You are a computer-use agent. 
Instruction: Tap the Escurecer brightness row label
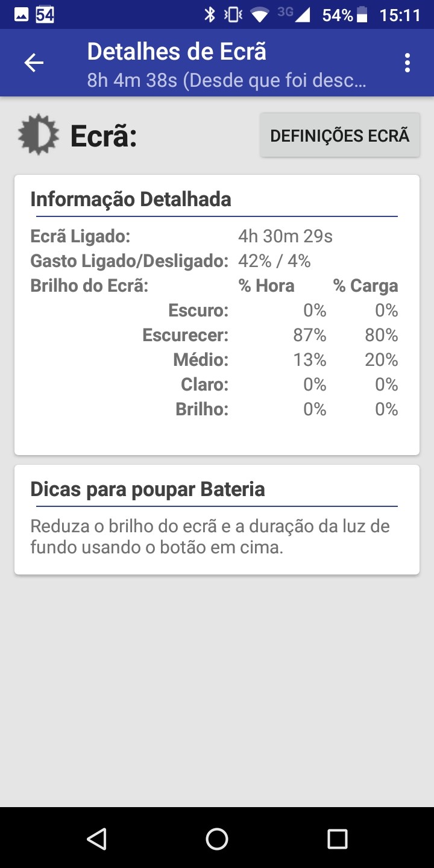(185, 335)
